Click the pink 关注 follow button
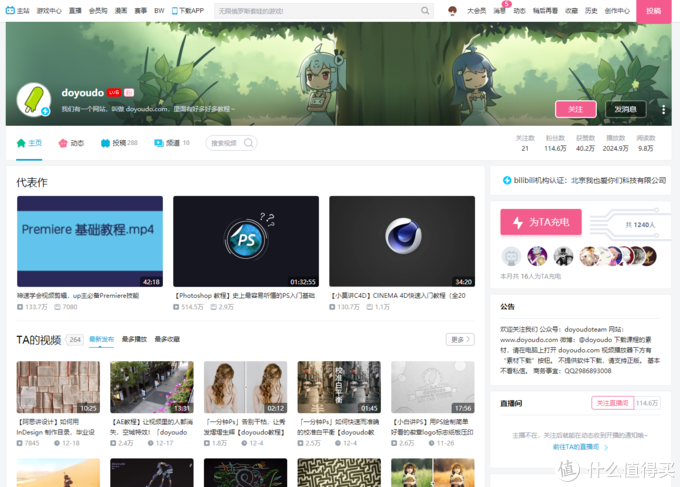The height and width of the screenshot is (487, 680). click(x=575, y=109)
